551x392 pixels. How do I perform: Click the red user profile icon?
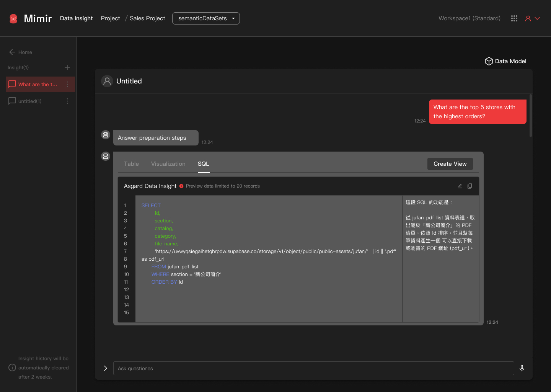(528, 18)
